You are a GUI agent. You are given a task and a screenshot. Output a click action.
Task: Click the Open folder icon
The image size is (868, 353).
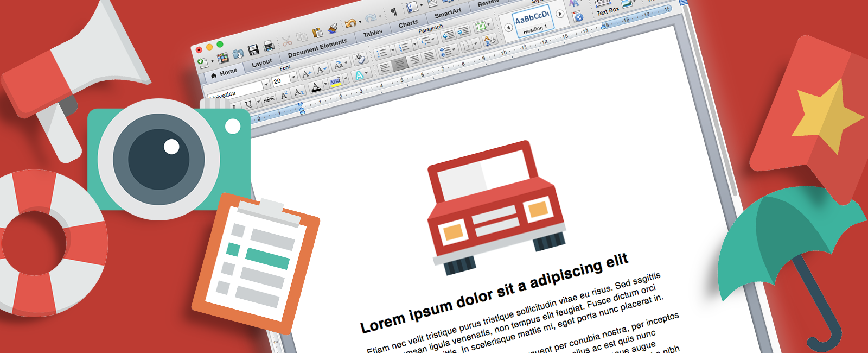click(x=238, y=54)
